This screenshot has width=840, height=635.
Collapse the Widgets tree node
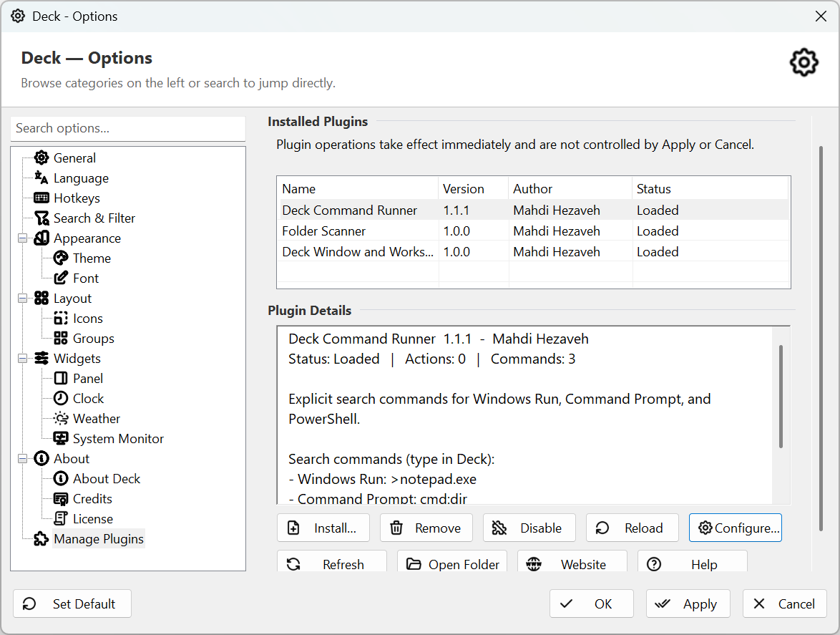coord(22,359)
